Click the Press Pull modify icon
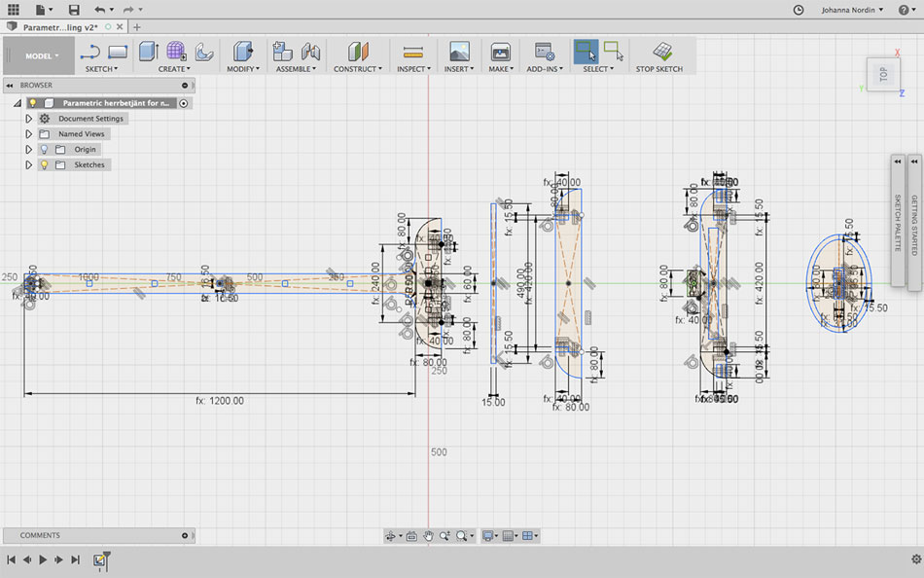Screen dimensions: 924x578 (x=243, y=52)
